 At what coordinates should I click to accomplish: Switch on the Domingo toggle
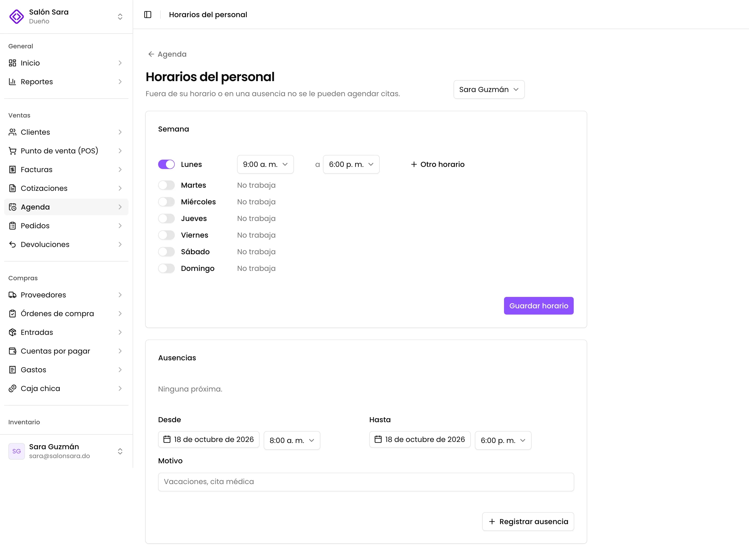pos(166,269)
